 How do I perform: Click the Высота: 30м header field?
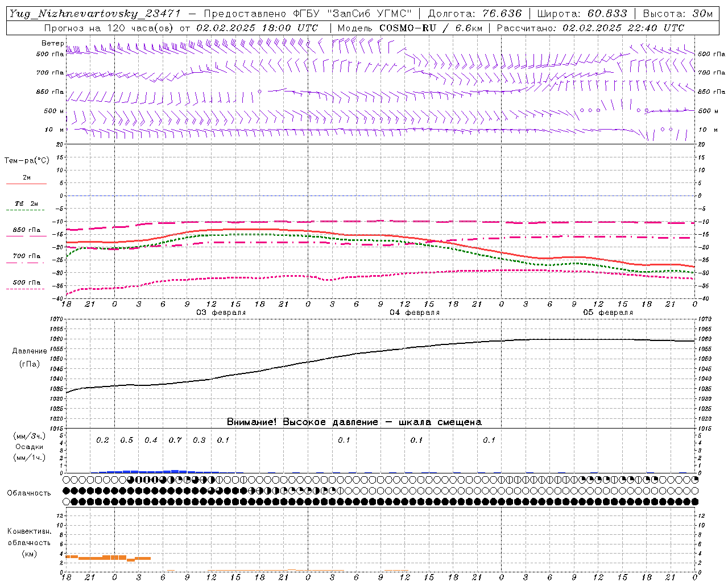(678, 14)
